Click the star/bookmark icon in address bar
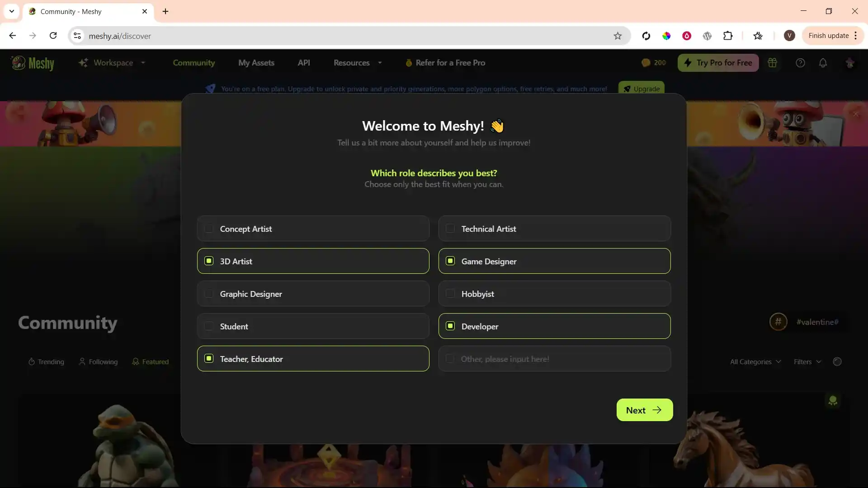The image size is (868, 488). [x=617, y=36]
